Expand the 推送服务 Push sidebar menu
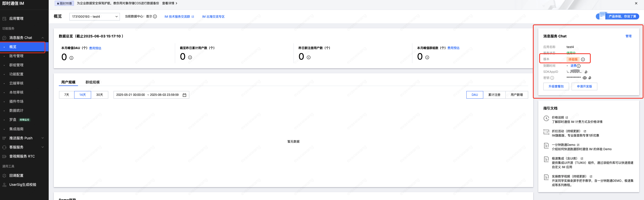This screenshot has height=200, width=644. point(24,138)
